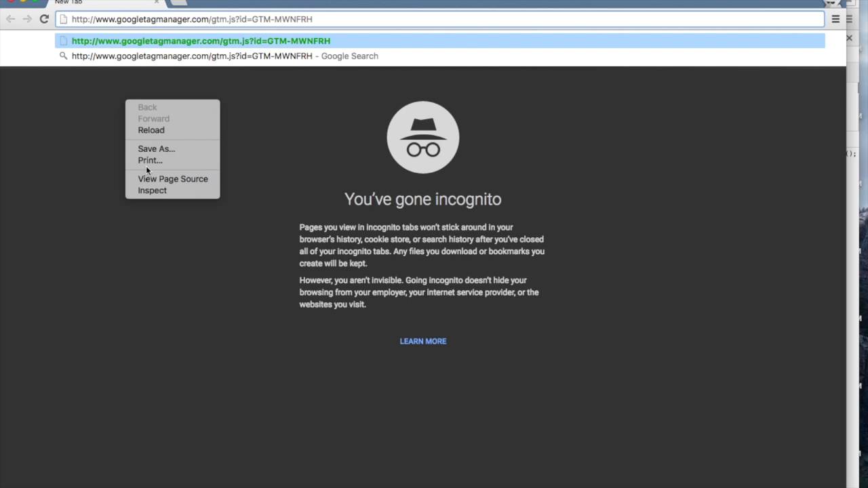Click the "You've gone incognito" heading
Image resolution: width=868 pixels, height=488 pixels.
(x=423, y=199)
